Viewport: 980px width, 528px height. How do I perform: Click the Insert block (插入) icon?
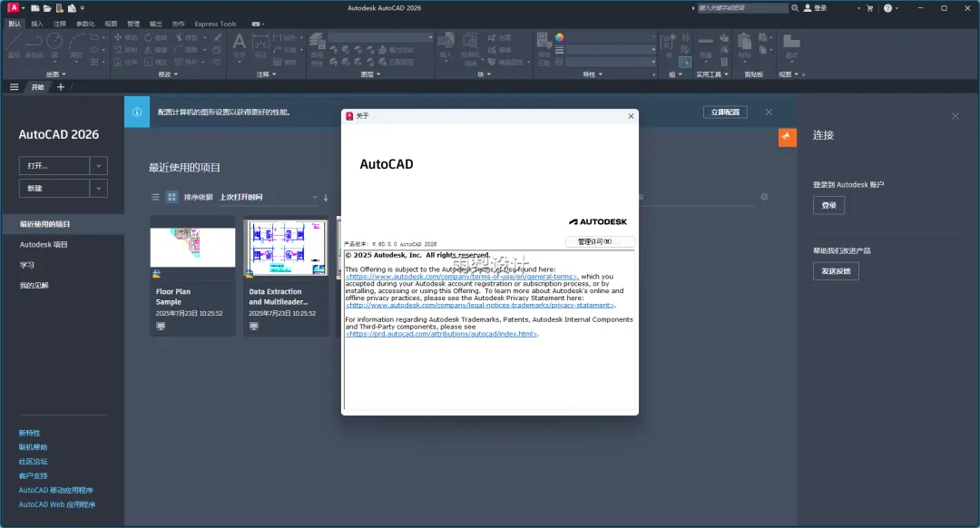(446, 45)
